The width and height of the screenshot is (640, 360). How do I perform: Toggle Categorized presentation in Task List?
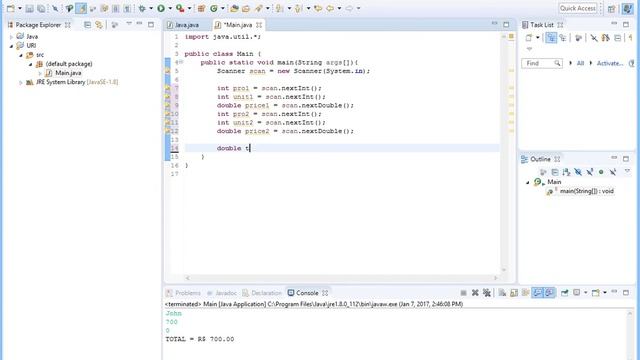(x=551, y=38)
